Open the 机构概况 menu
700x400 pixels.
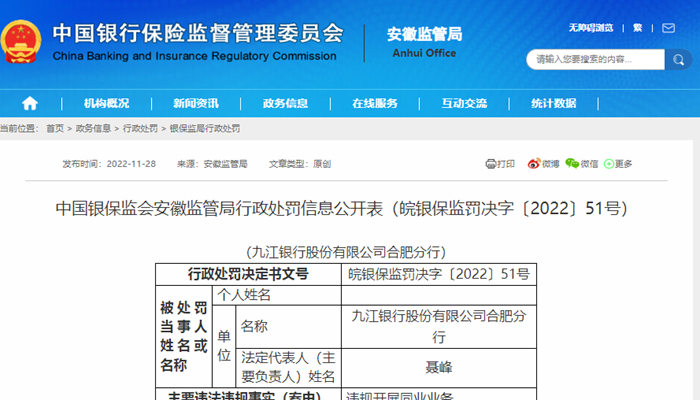(106, 103)
